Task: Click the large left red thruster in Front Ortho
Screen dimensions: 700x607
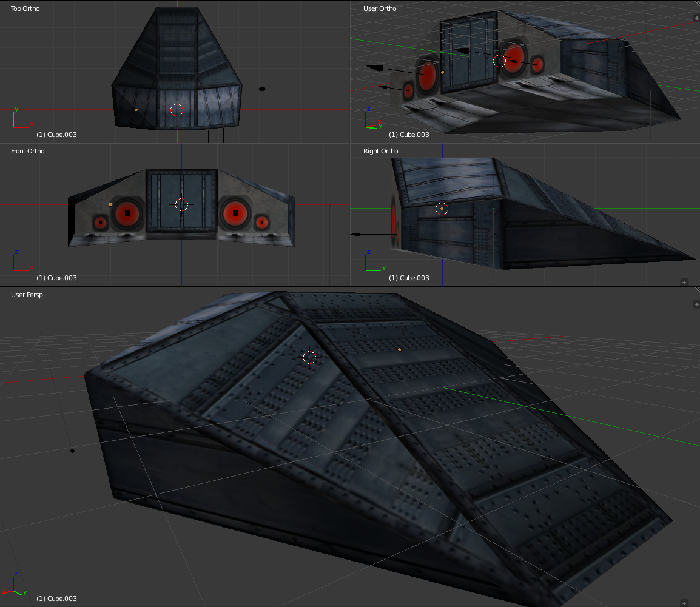Action: 127,213
